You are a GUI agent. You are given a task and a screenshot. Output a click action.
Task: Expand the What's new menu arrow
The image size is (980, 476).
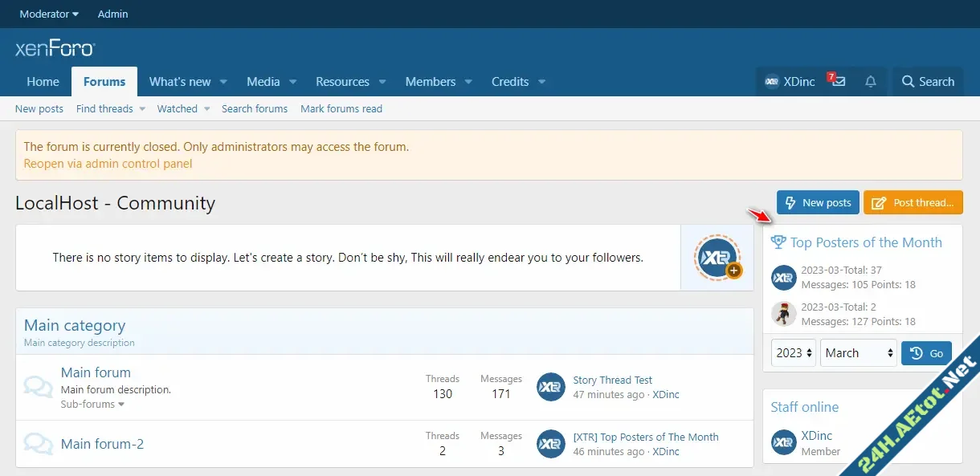223,82
